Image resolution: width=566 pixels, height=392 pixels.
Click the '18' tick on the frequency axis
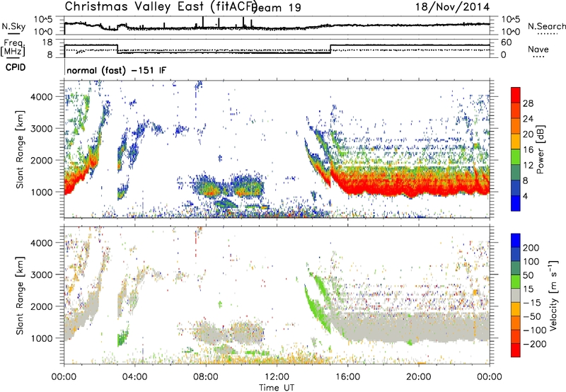coord(47,42)
